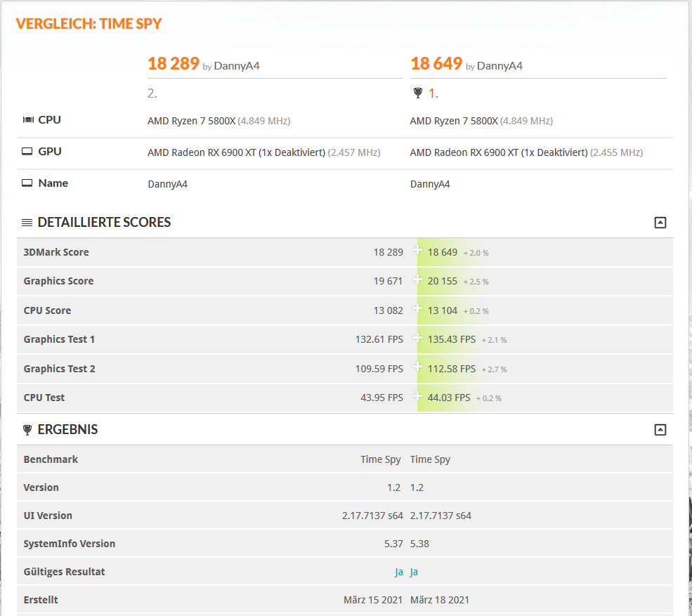Open the 18 649 score result
692x616 pixels.
click(x=436, y=63)
